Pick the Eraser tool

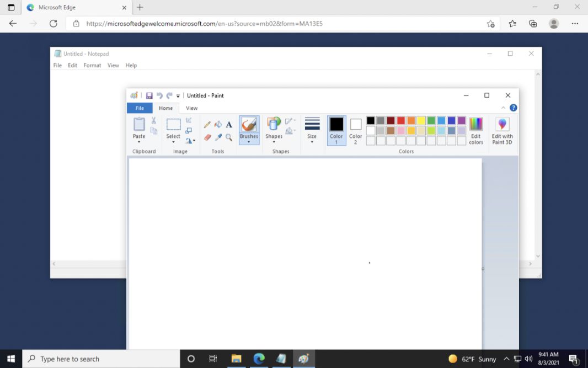[207, 137]
